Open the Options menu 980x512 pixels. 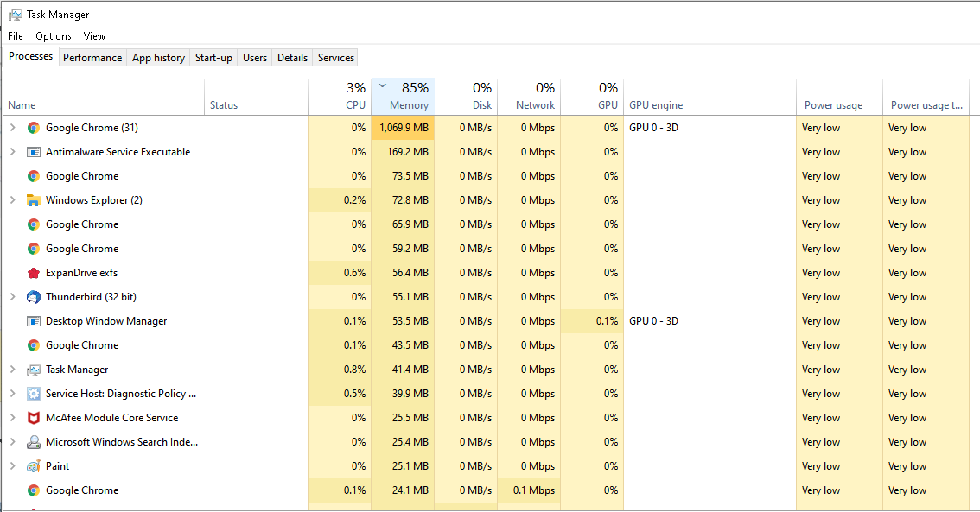[x=54, y=36]
